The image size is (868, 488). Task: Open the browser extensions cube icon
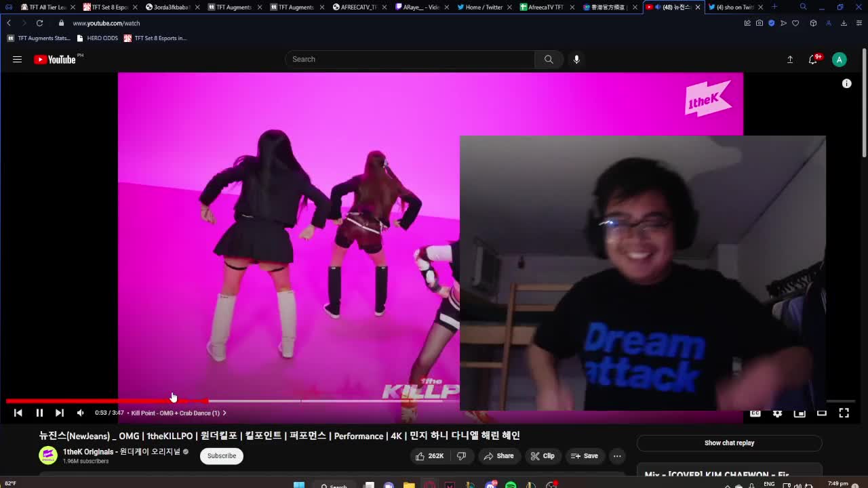[x=813, y=23]
